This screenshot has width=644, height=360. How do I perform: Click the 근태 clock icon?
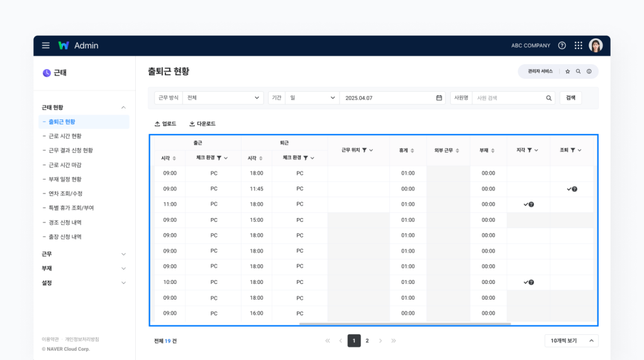pyautogui.click(x=47, y=73)
